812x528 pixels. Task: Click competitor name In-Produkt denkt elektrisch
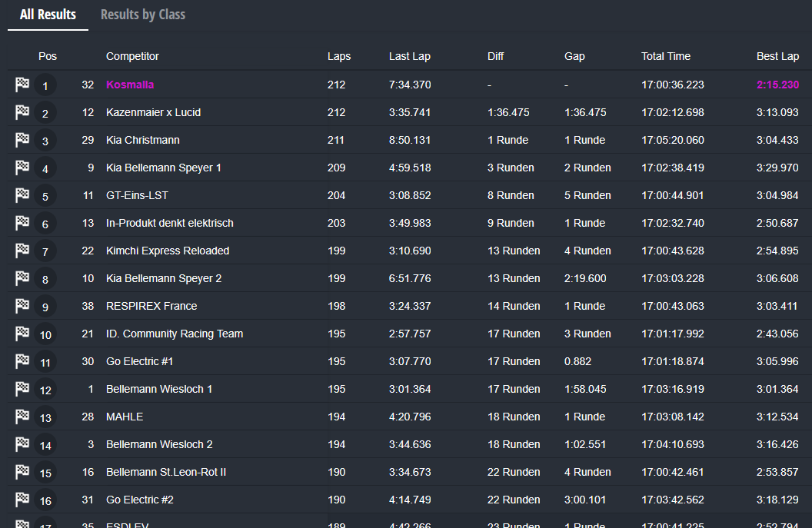click(x=169, y=223)
